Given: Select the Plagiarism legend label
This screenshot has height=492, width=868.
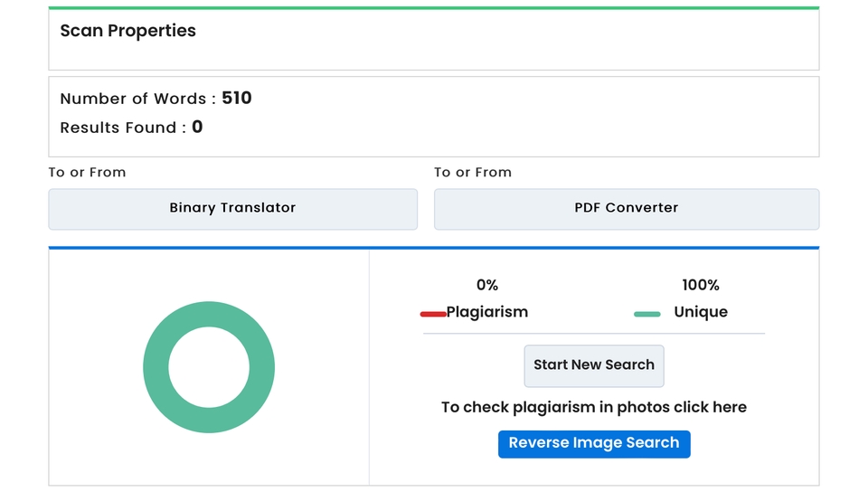Looking at the screenshot, I should (487, 312).
